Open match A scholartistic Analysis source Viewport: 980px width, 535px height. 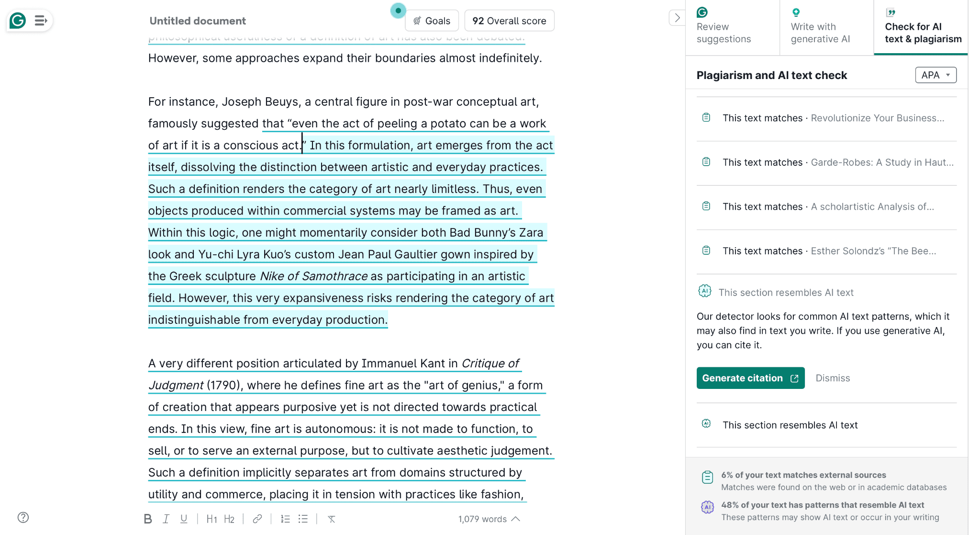(826, 207)
